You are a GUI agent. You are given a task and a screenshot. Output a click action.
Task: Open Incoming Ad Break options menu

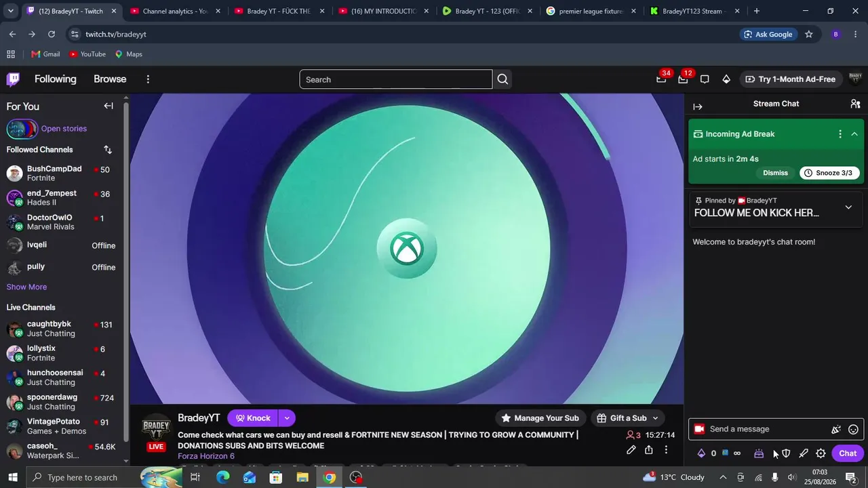(840, 134)
